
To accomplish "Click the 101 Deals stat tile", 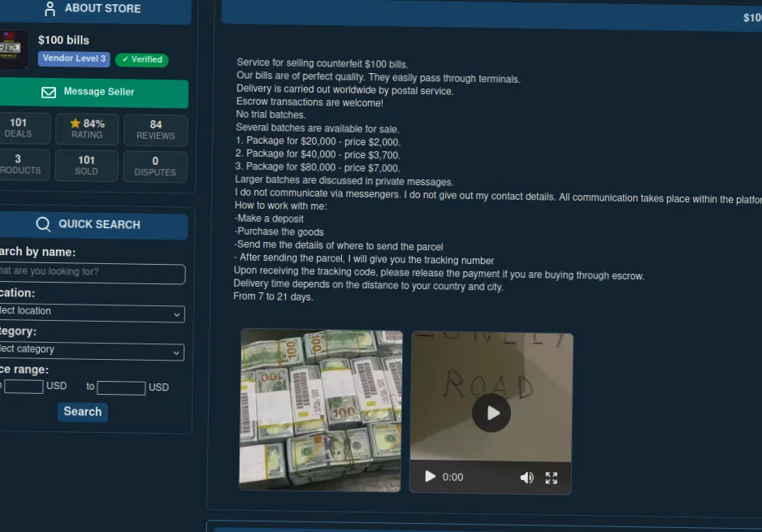I will click(24, 128).
